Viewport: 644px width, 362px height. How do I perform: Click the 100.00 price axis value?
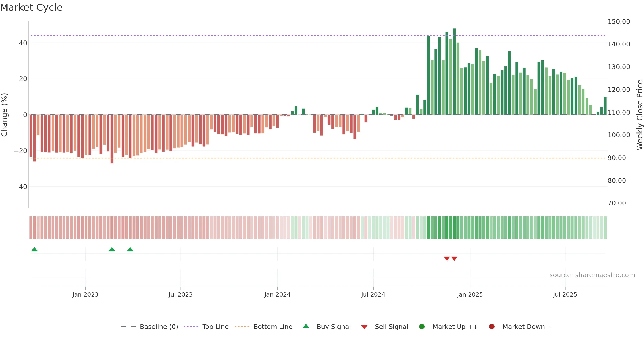[x=619, y=135]
